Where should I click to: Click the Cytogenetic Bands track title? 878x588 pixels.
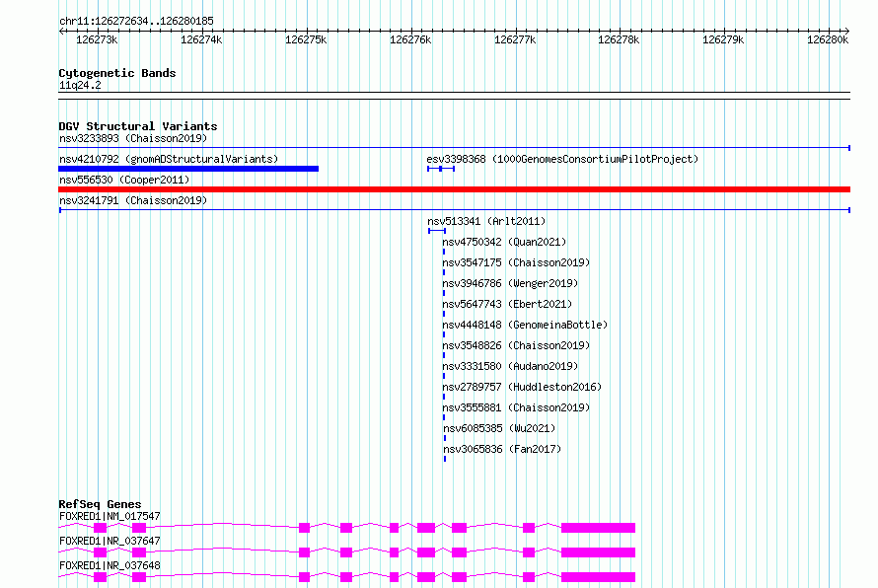coord(117,73)
